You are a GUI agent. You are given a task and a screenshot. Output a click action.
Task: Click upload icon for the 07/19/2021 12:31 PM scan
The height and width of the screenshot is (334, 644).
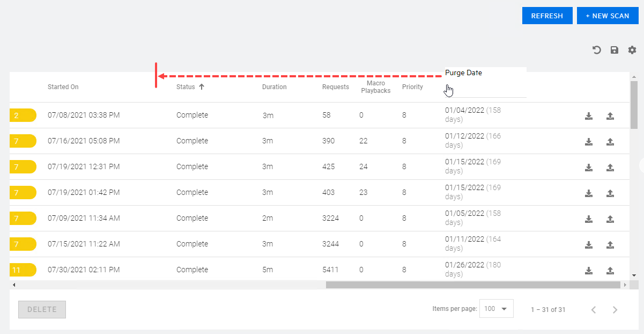point(610,167)
